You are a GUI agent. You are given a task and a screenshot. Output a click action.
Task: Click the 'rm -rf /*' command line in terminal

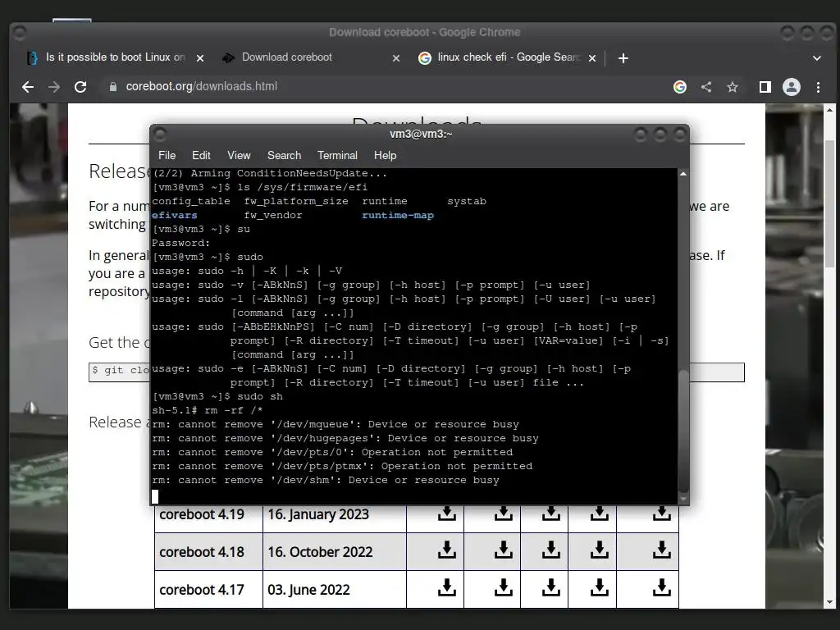pos(208,410)
